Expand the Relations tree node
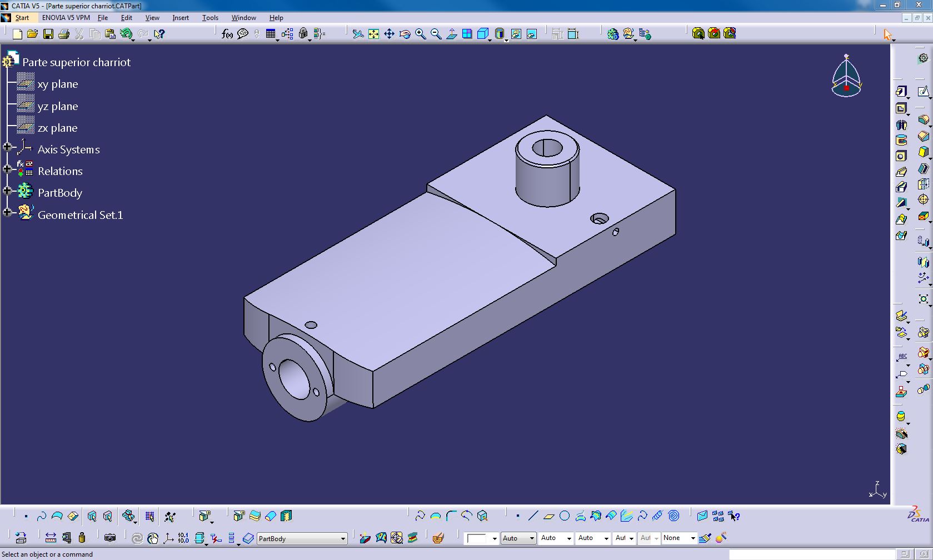 [7, 169]
